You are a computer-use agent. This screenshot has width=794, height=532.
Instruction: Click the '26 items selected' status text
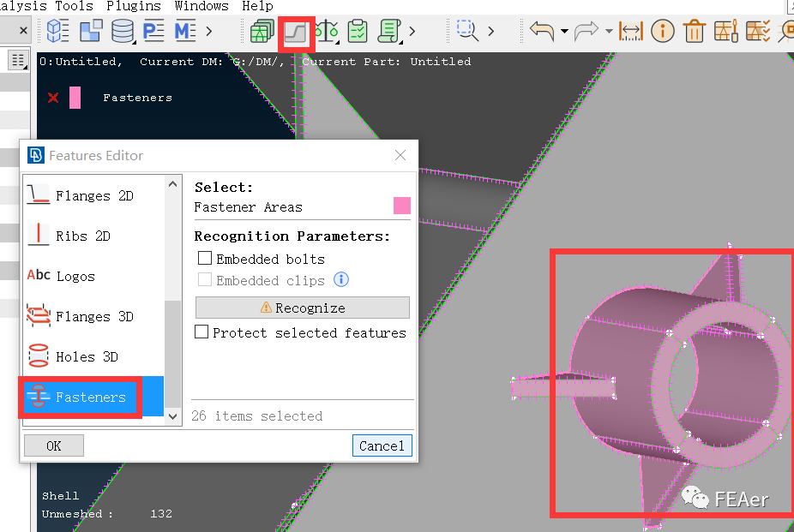[x=256, y=415]
